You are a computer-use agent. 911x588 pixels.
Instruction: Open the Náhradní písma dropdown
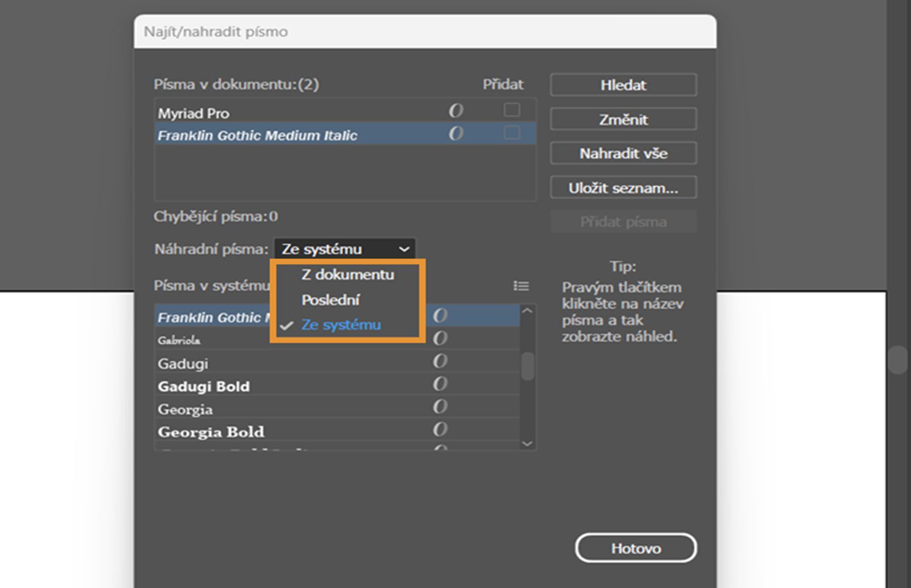(345, 249)
